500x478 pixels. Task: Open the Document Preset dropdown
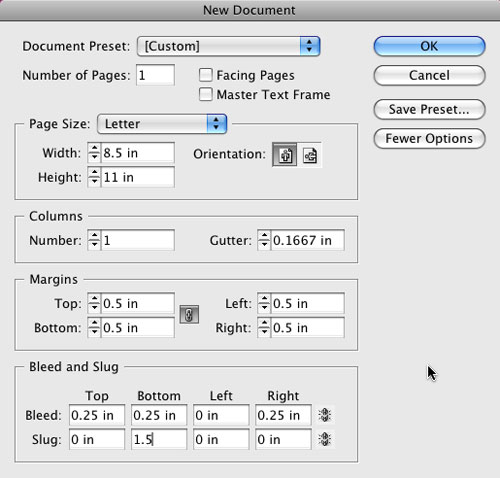tap(229, 46)
